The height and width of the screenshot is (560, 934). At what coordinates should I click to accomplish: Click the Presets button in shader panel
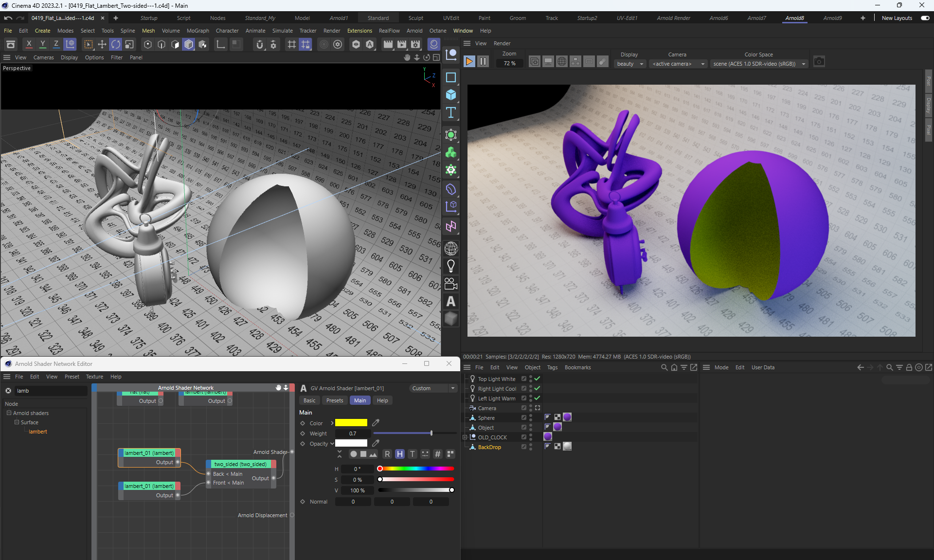tap(334, 400)
